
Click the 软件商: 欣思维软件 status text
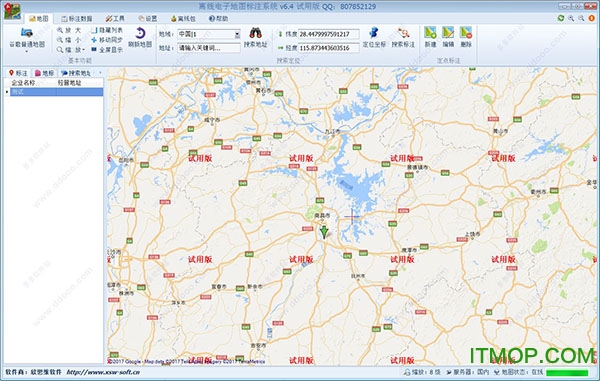coord(33,372)
